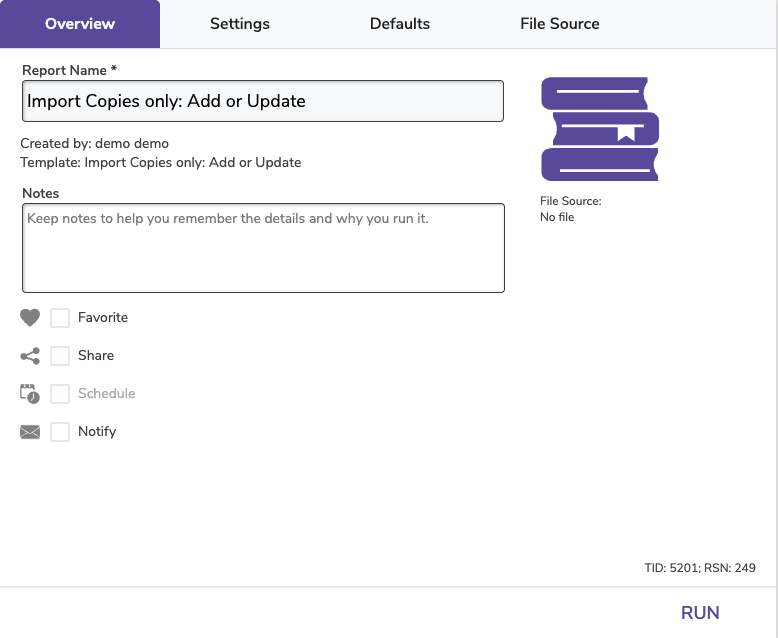
Task: Check the Schedule checkbox
Action: (x=60, y=394)
